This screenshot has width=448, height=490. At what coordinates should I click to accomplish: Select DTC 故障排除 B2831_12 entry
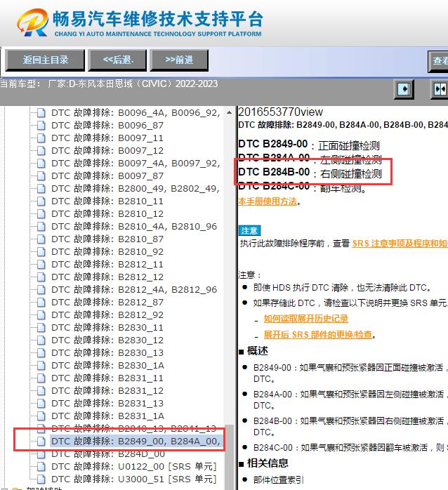pos(107,390)
